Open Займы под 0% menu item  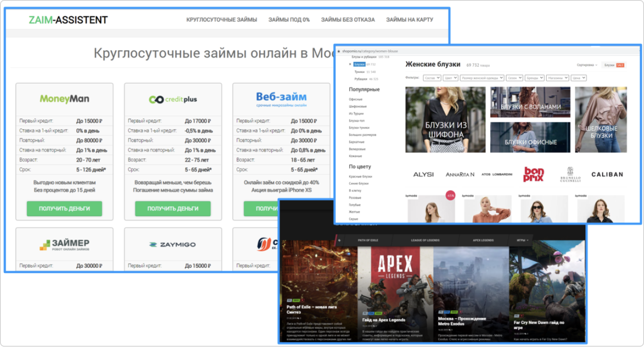pyautogui.click(x=289, y=19)
